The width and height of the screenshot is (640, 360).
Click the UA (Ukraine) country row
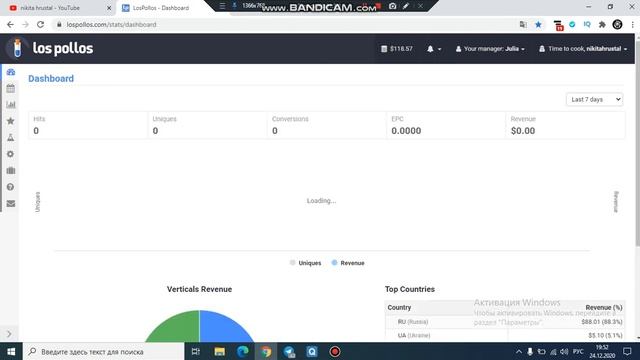[x=505, y=335]
